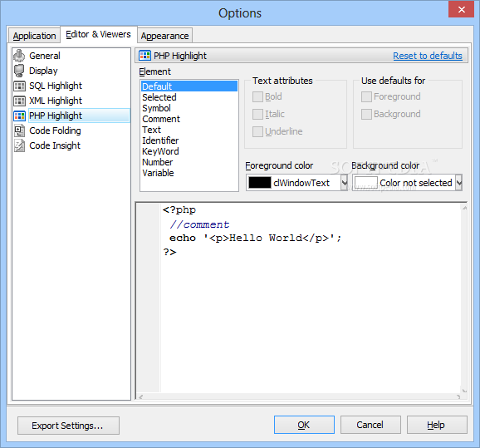Click the preview editor gutter

click(x=148, y=298)
